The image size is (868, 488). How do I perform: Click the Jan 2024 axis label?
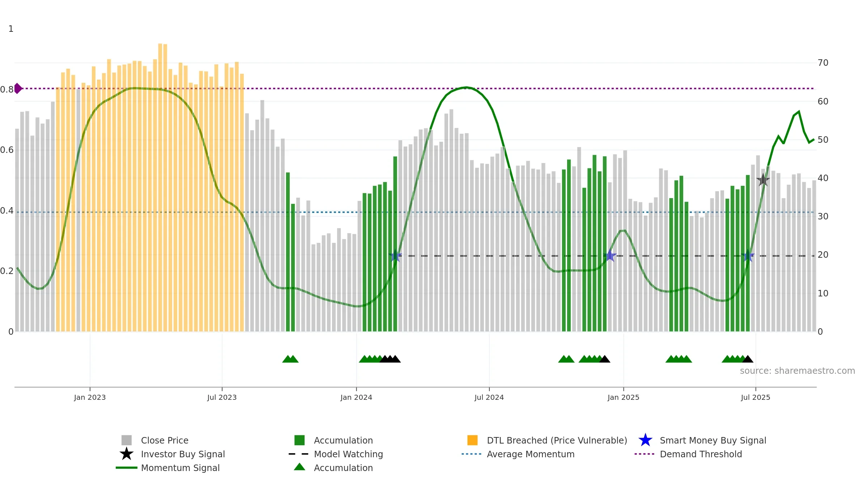pyautogui.click(x=356, y=398)
